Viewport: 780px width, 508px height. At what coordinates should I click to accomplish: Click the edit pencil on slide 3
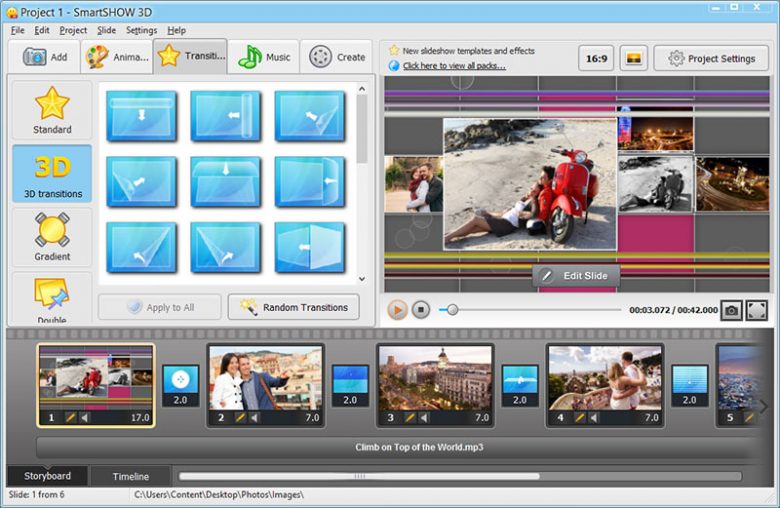tap(410, 417)
